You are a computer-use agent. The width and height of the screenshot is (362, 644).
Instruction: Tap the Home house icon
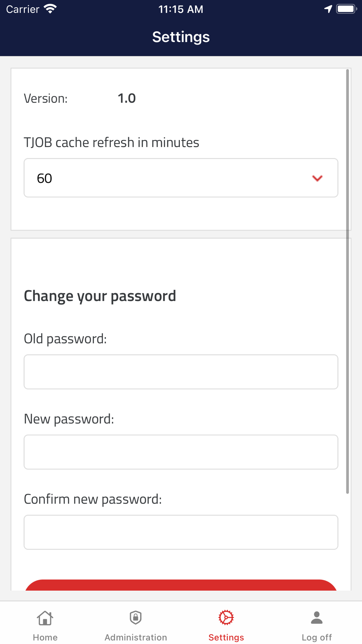[x=45, y=618]
